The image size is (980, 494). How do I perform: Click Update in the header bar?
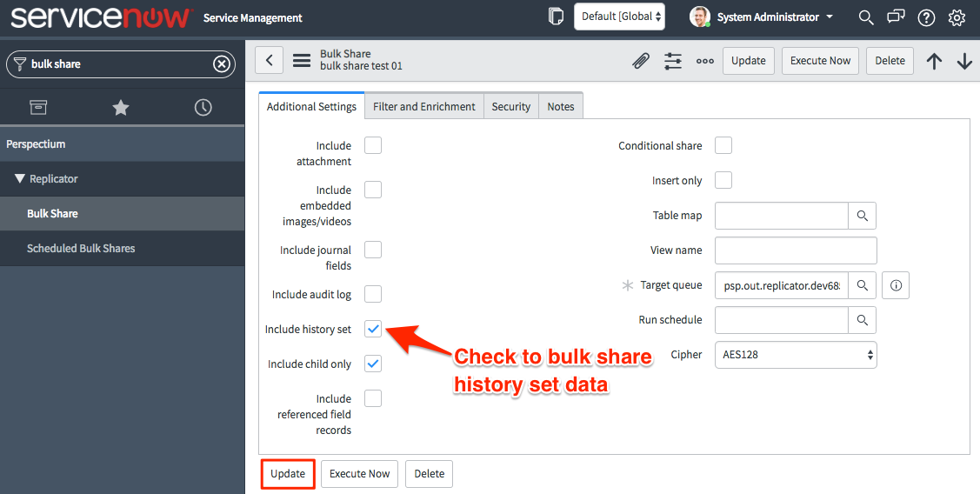click(x=749, y=61)
